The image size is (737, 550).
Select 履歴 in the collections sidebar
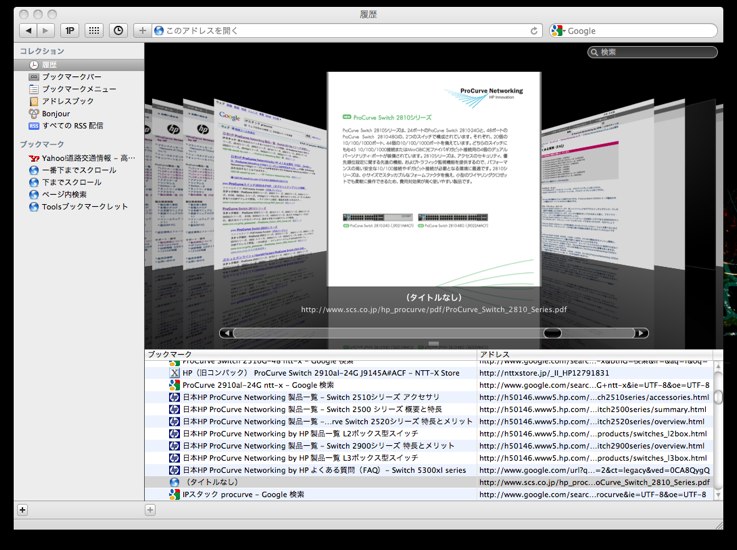tap(79, 65)
